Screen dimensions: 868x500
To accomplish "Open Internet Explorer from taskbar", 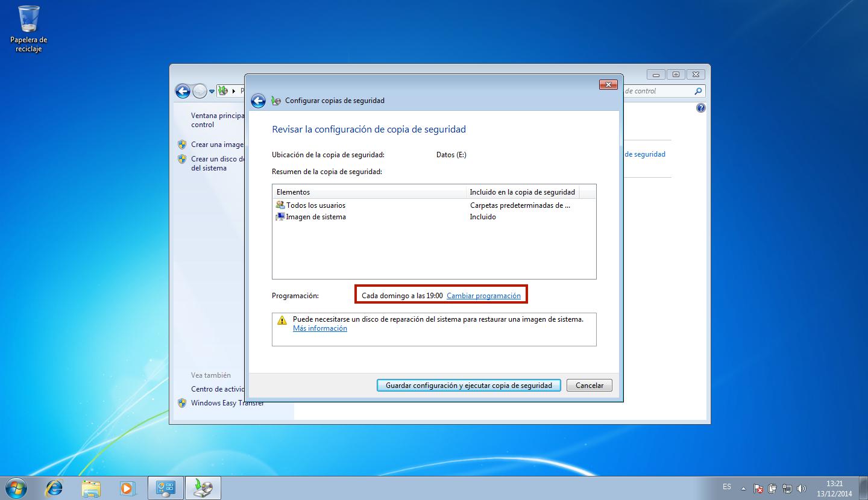I will pyautogui.click(x=54, y=487).
